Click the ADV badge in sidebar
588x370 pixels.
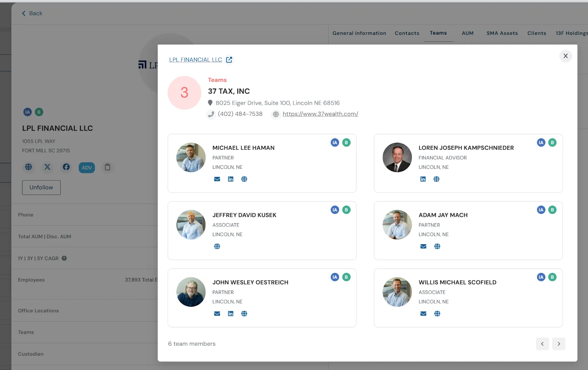coord(87,168)
